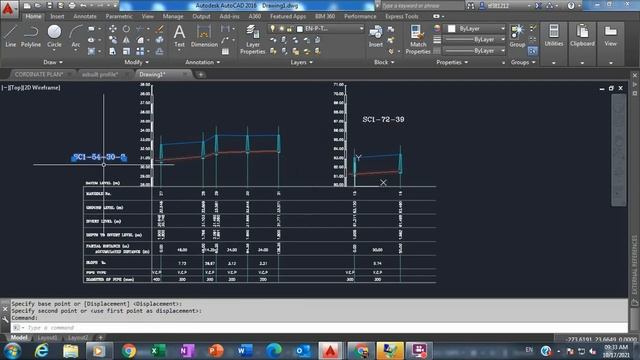The width and height of the screenshot is (640, 360).
Task: Click the Mirror tool icon
Action: (126, 40)
